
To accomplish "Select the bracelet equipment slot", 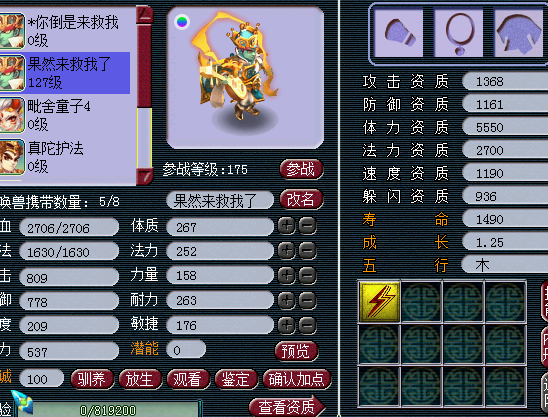I will 398,33.
